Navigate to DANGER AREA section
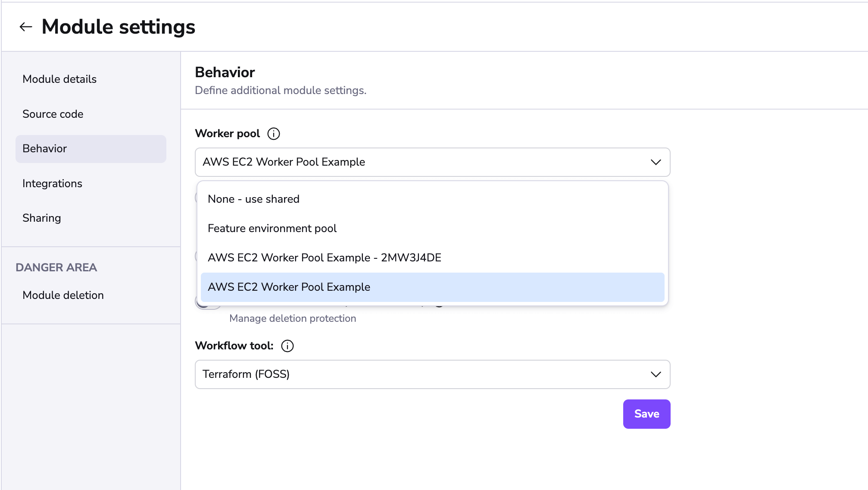 (57, 267)
